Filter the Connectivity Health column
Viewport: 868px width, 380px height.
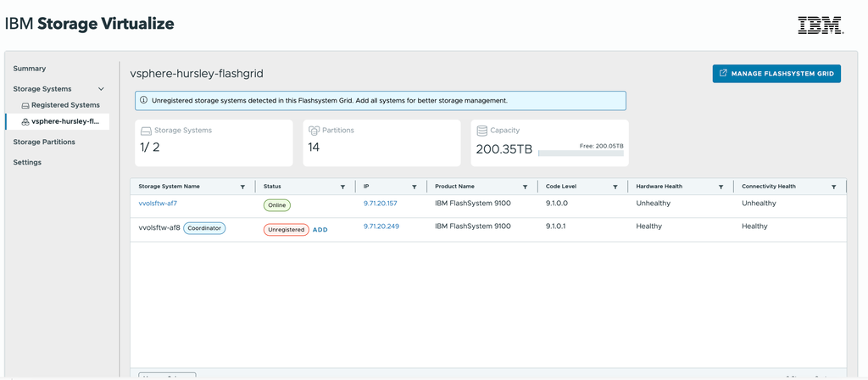(833, 187)
